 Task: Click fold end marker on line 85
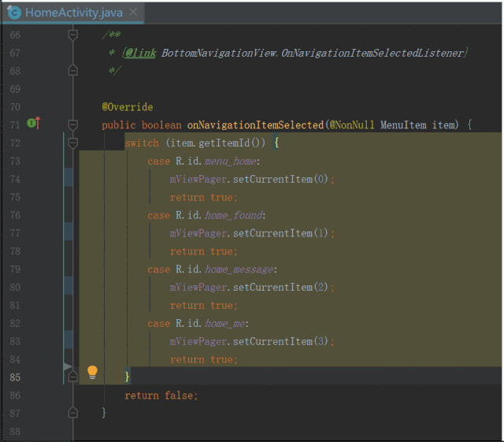(73, 377)
